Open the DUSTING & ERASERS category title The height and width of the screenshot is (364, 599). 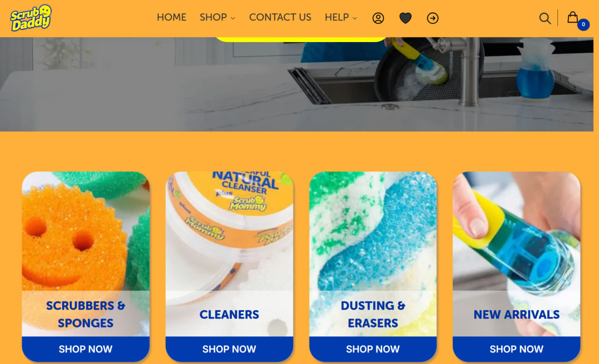click(373, 314)
